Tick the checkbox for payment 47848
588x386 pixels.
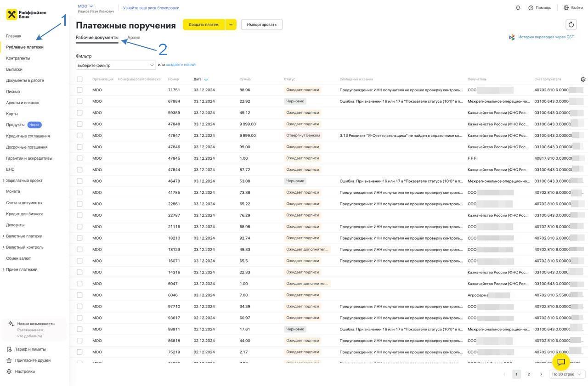(x=79, y=124)
